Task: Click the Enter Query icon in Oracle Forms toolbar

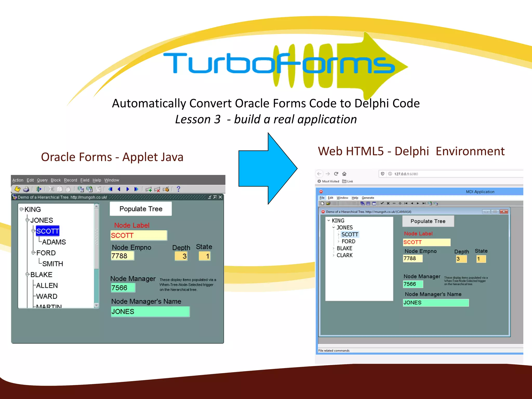Action: (x=81, y=189)
